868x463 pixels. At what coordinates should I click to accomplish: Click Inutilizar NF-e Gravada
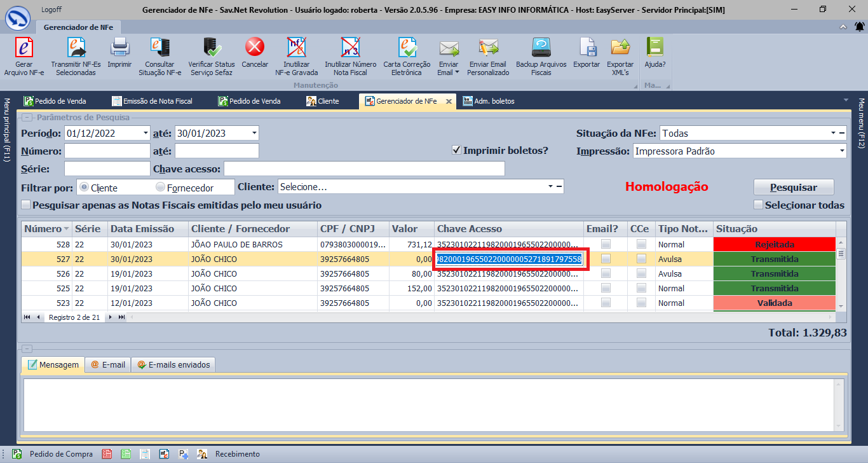[296, 57]
